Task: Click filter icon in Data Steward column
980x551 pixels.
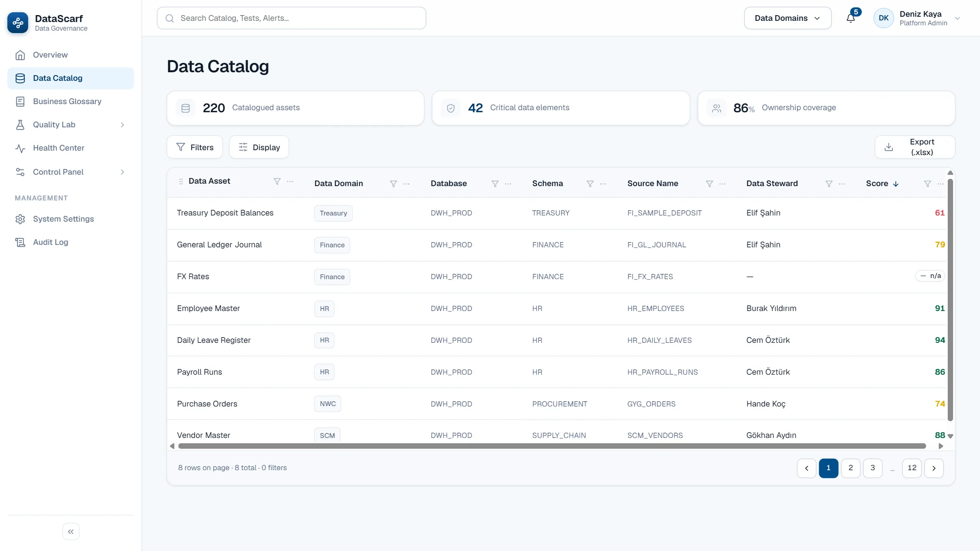Action: pyautogui.click(x=829, y=184)
